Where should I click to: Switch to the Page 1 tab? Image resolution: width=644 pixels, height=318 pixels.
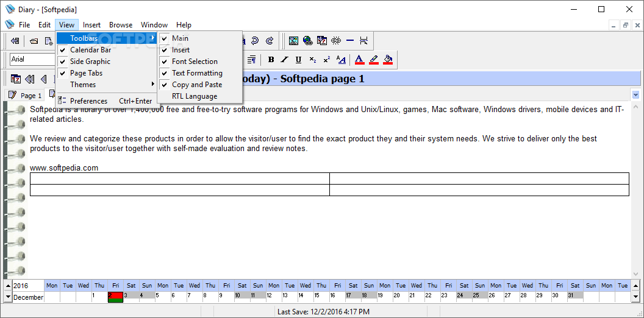(x=25, y=95)
